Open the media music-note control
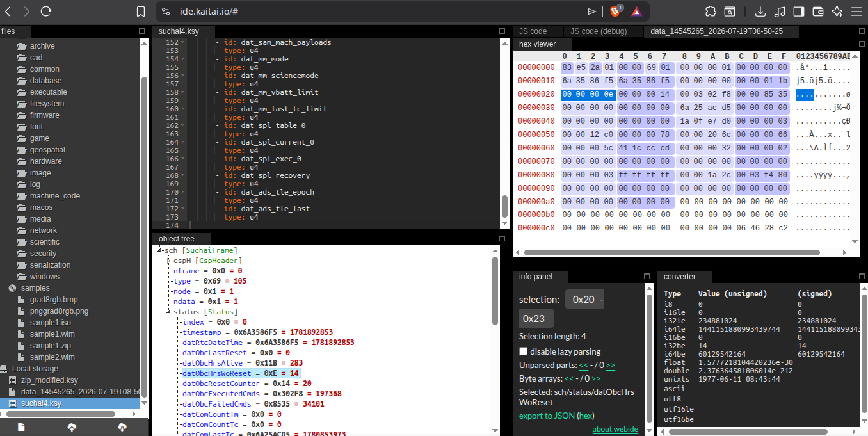868x436 pixels. 780,12
